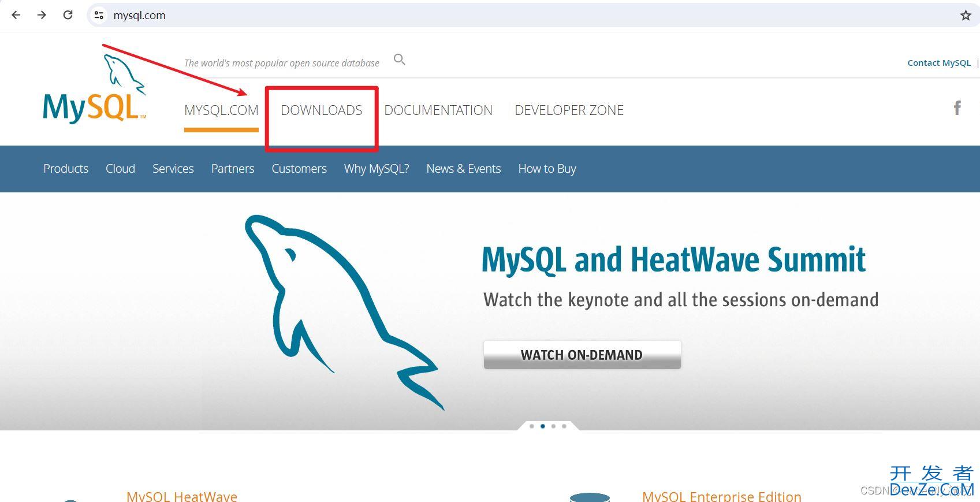
Task: Open the Cloud menu
Action: 120,169
